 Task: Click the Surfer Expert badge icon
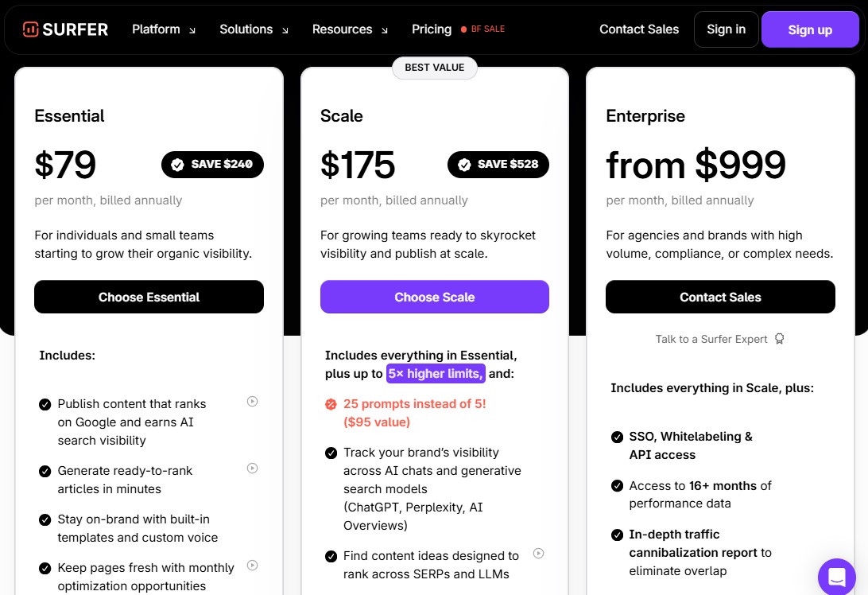[x=779, y=339]
